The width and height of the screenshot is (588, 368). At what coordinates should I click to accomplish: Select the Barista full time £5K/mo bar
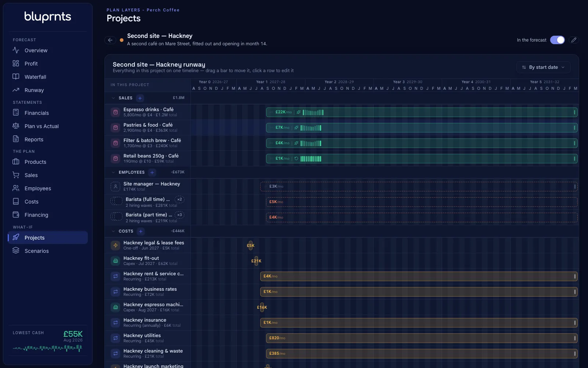(x=422, y=202)
